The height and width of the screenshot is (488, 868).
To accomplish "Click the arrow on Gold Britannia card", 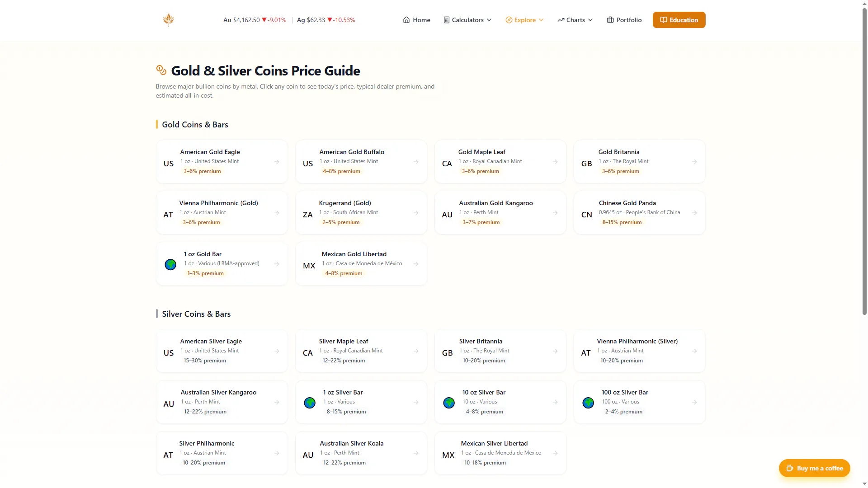I will coord(694,162).
